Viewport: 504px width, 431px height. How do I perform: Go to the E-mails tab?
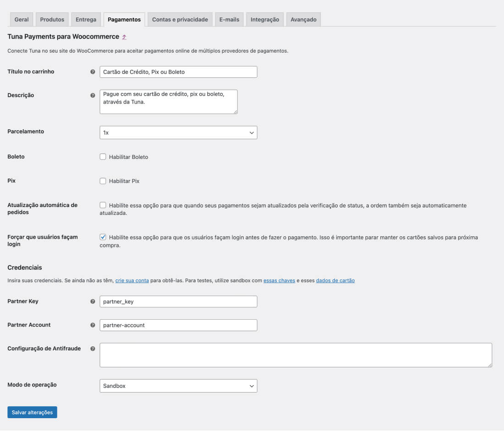pos(229,20)
